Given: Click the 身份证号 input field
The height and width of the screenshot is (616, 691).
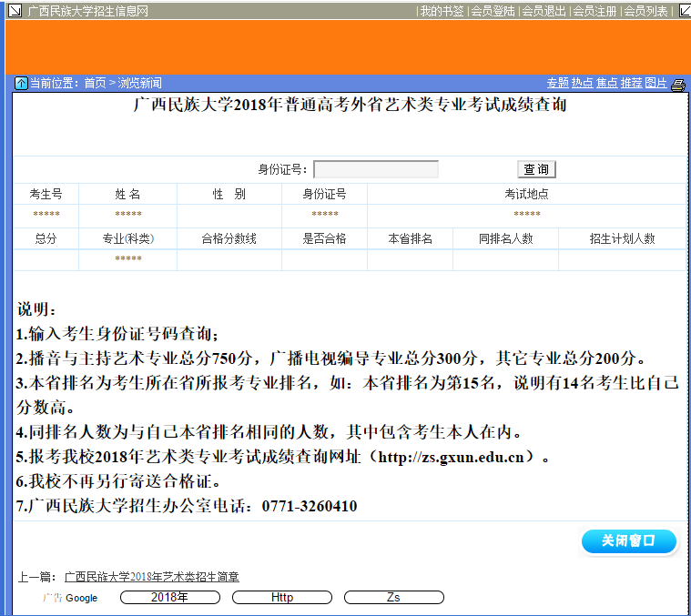Looking at the screenshot, I should pyautogui.click(x=376, y=169).
